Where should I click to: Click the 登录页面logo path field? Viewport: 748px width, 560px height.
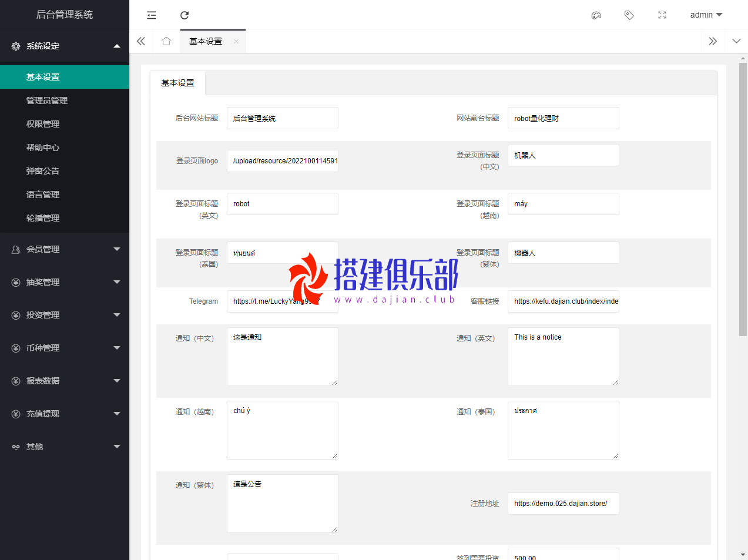click(x=283, y=161)
